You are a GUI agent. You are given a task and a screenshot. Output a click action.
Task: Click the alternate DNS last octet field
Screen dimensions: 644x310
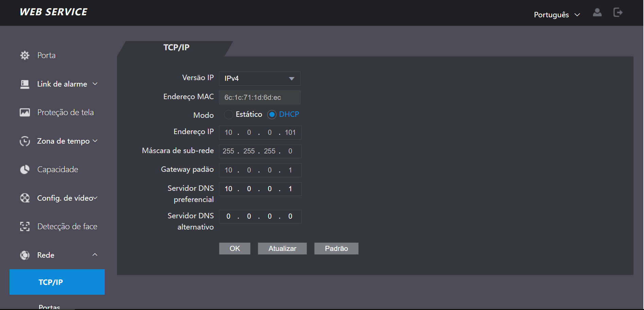tap(290, 216)
